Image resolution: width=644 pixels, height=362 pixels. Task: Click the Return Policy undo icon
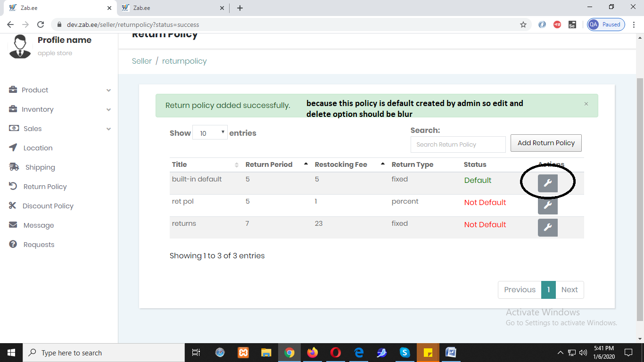pyautogui.click(x=13, y=186)
